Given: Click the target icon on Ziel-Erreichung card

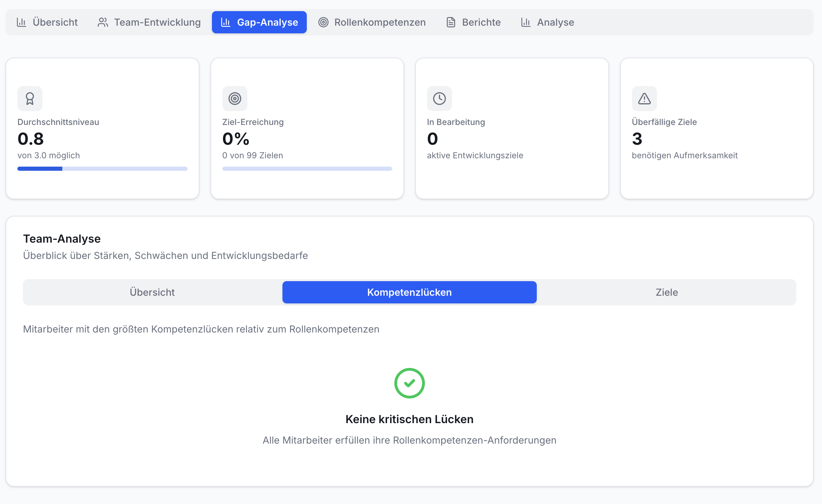Looking at the screenshot, I should pyautogui.click(x=235, y=99).
